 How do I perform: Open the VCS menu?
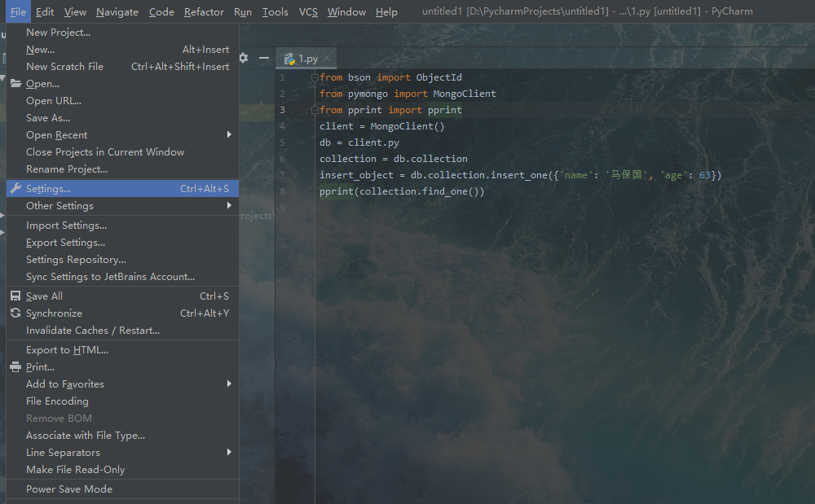coord(308,11)
